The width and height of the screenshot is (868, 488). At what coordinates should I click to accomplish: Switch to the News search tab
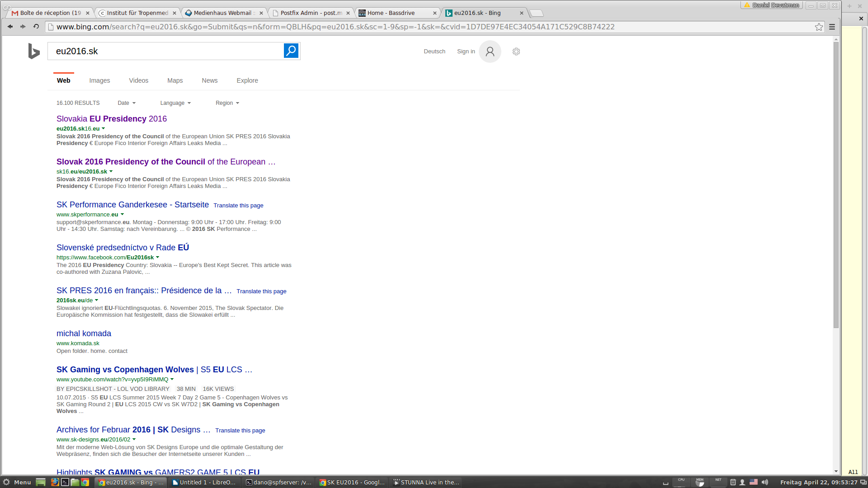tap(210, 80)
